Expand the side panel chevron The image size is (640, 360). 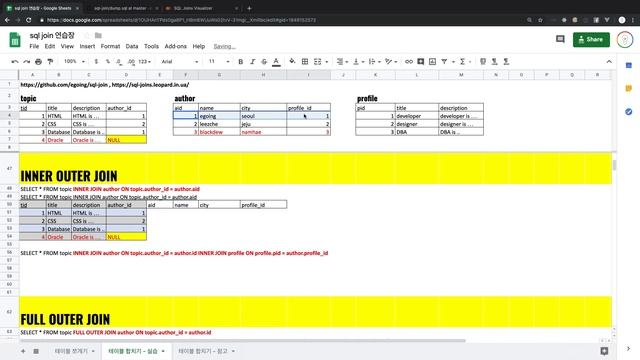point(629,349)
